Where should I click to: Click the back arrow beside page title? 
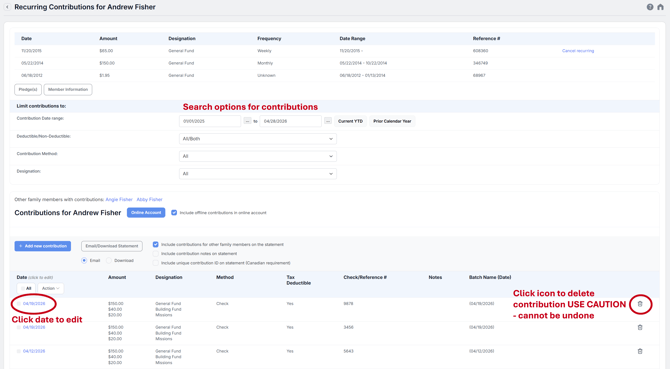7,7
